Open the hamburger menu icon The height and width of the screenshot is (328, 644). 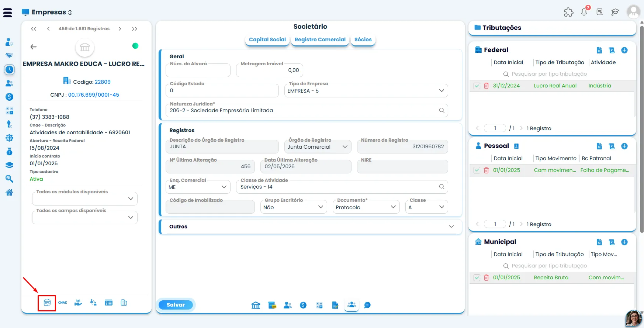click(7, 13)
